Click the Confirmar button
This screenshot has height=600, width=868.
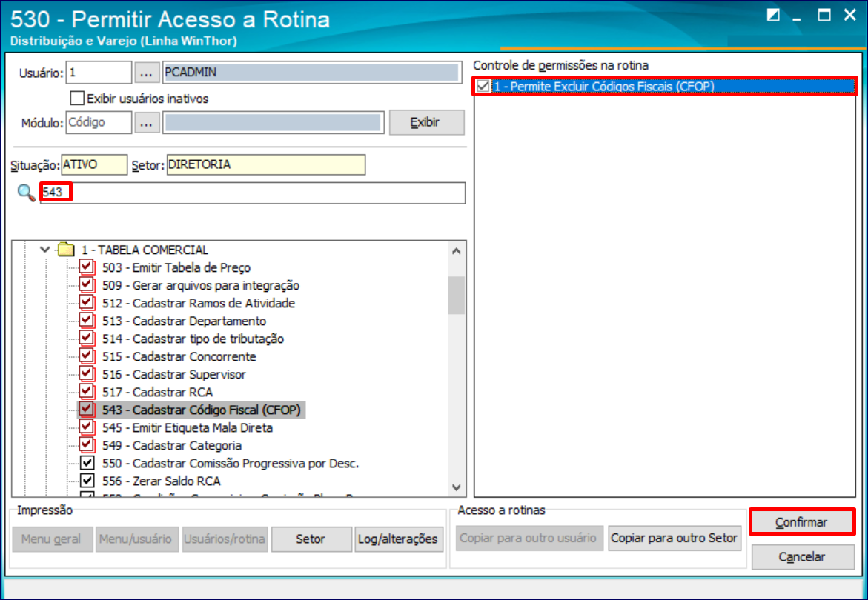801,522
